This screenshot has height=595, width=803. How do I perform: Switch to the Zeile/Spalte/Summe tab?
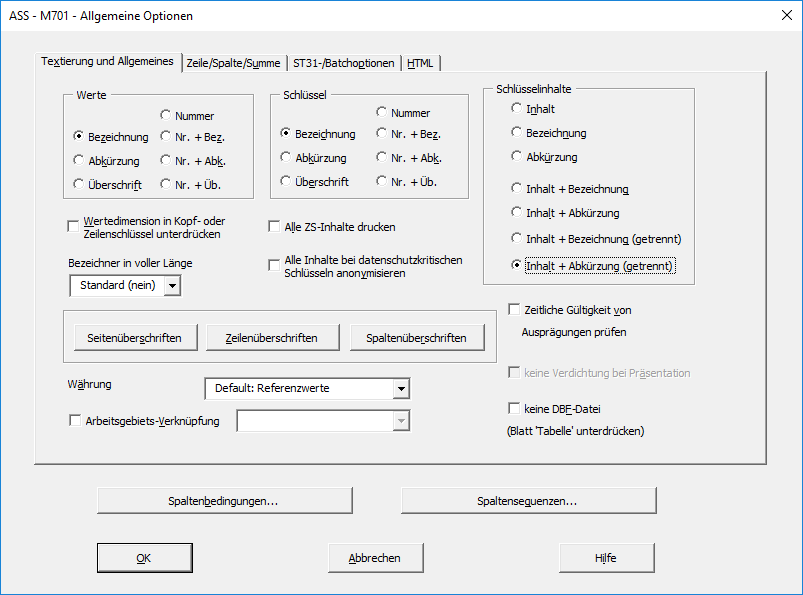click(x=234, y=63)
